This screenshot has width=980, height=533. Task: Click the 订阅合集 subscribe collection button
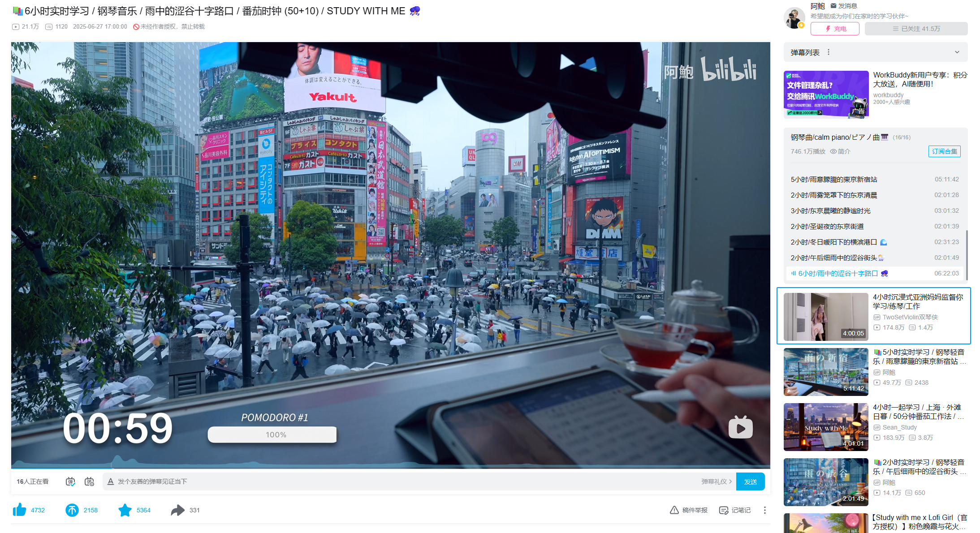pyautogui.click(x=944, y=151)
